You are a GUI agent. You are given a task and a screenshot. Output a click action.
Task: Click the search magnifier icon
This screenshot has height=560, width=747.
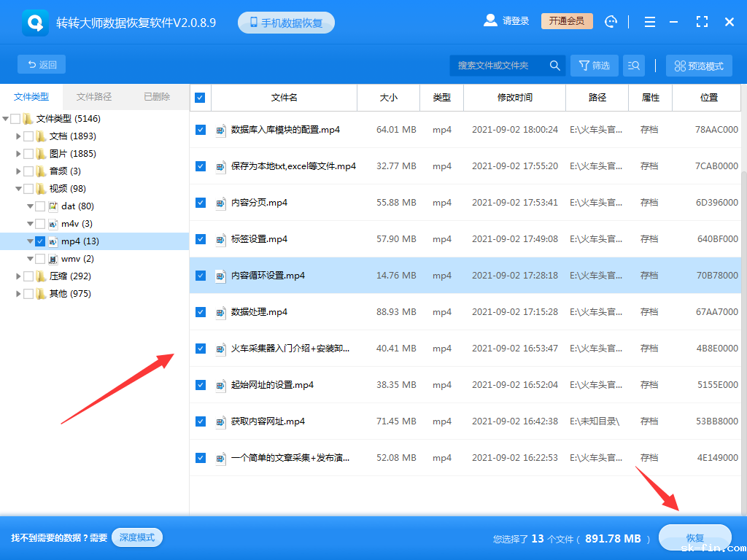click(554, 65)
